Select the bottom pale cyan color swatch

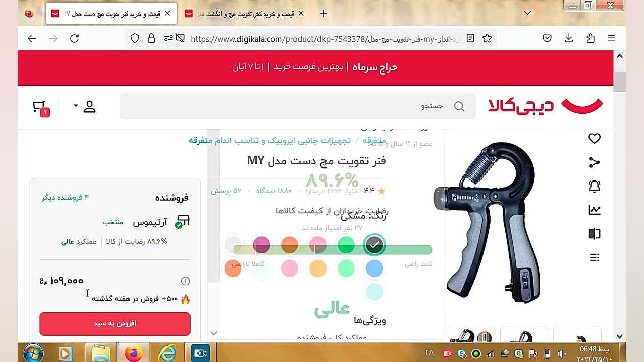pyautogui.click(x=374, y=292)
